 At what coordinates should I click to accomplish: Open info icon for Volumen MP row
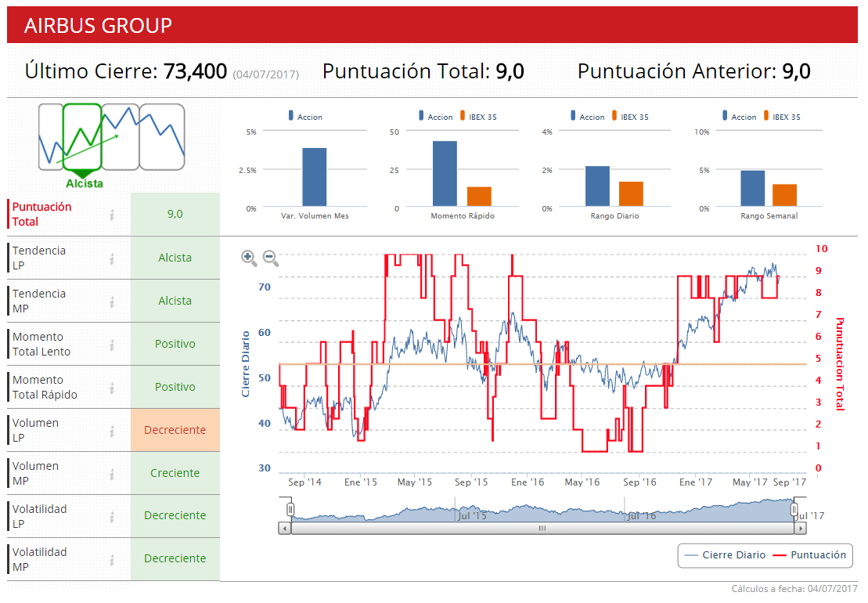point(112,474)
